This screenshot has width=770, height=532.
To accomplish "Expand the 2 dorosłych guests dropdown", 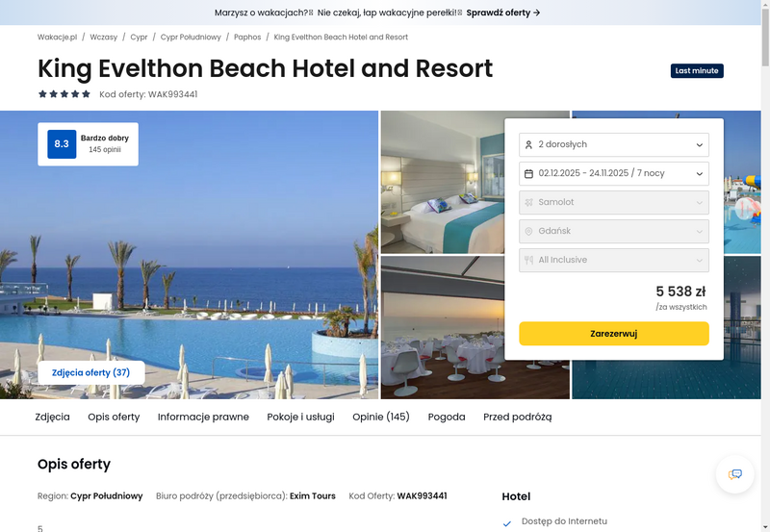I will click(x=614, y=144).
